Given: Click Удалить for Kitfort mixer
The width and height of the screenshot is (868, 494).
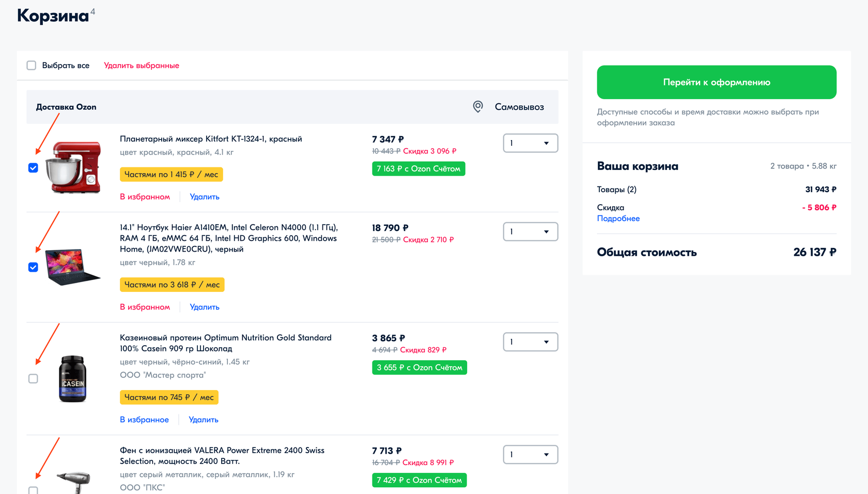Looking at the screenshot, I should coord(205,197).
